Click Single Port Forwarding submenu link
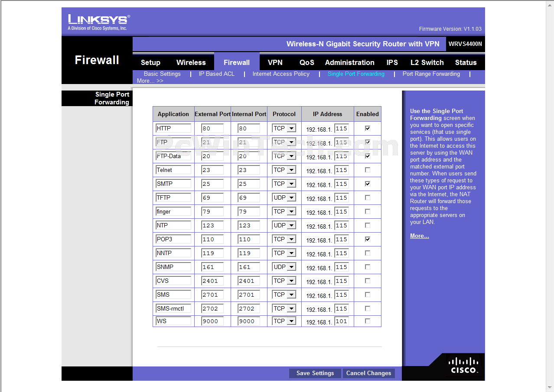Screen dimensions: 554x392 [356, 74]
